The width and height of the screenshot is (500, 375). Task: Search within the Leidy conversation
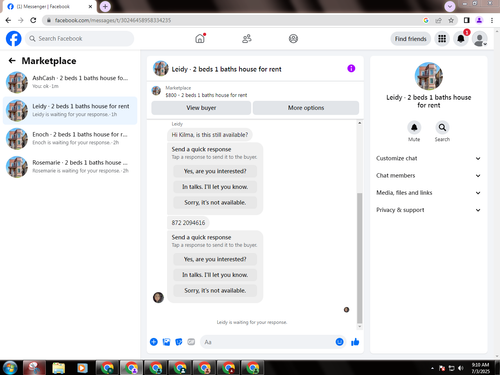click(442, 127)
